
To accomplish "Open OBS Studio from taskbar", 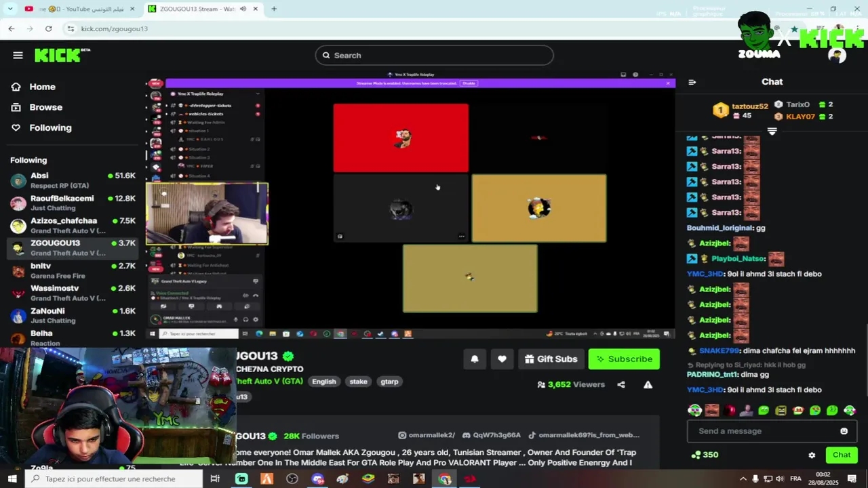I will pyautogui.click(x=292, y=479).
